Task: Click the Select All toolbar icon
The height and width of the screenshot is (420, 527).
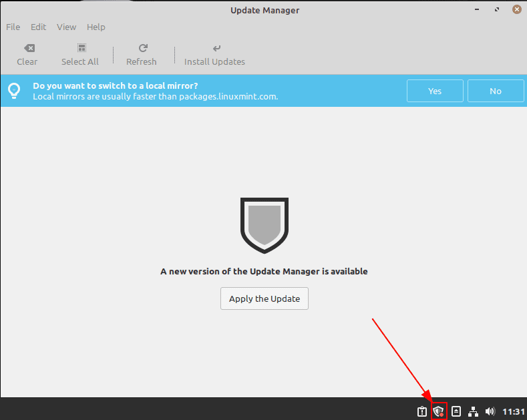Action: point(81,48)
